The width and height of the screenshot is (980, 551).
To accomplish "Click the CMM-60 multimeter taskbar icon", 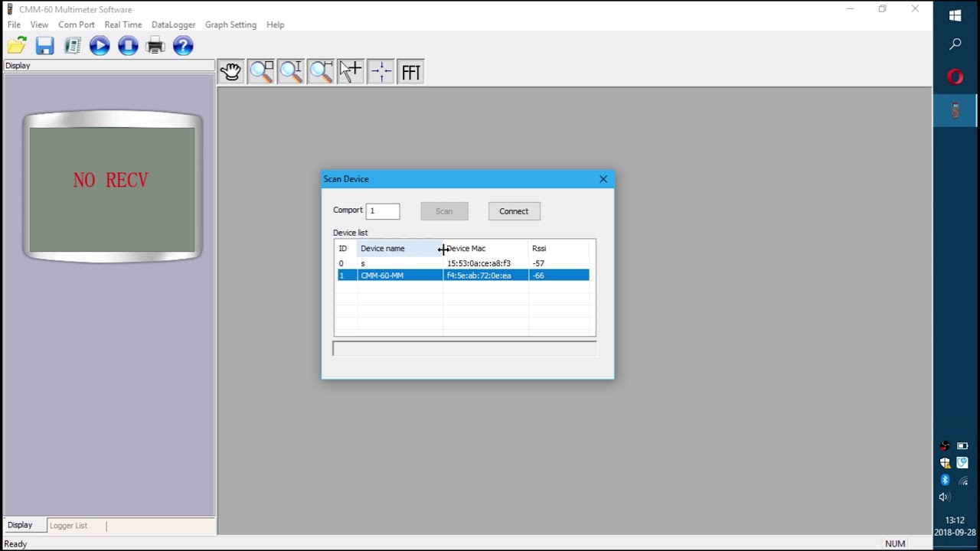I will point(955,111).
